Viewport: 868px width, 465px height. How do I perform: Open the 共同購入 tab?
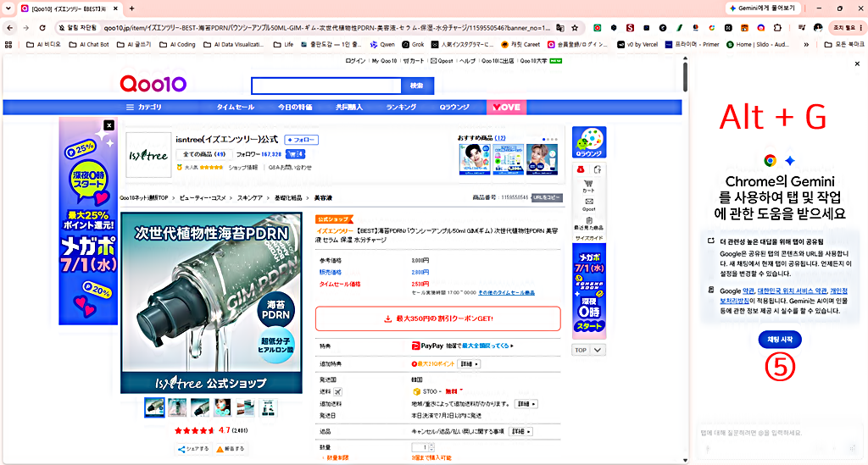[x=349, y=108]
